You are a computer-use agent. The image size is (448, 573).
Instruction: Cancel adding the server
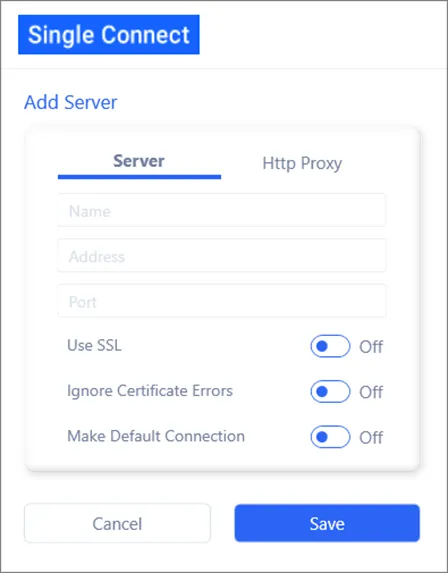pos(117,523)
